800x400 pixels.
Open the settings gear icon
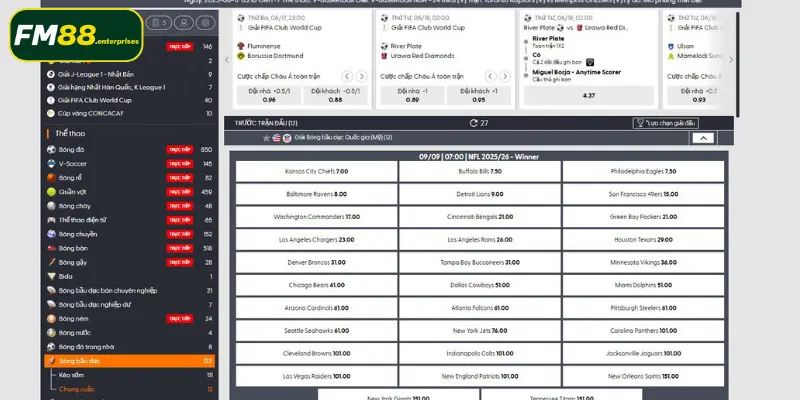(206, 23)
